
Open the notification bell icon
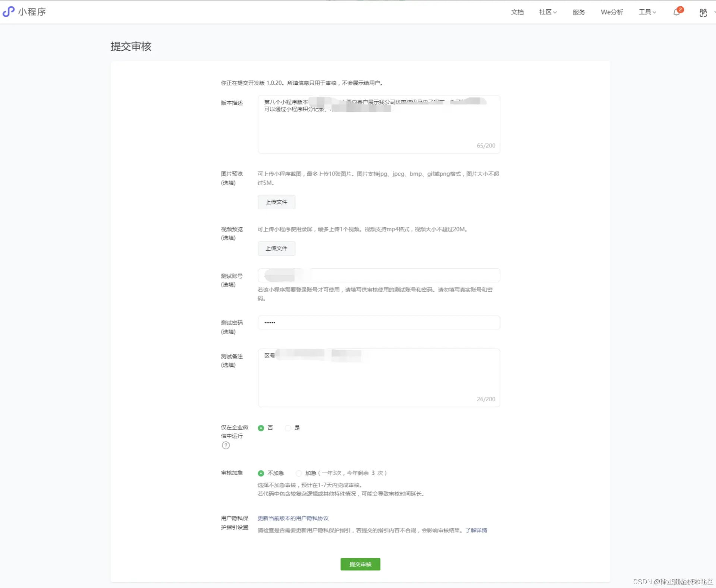click(x=677, y=12)
